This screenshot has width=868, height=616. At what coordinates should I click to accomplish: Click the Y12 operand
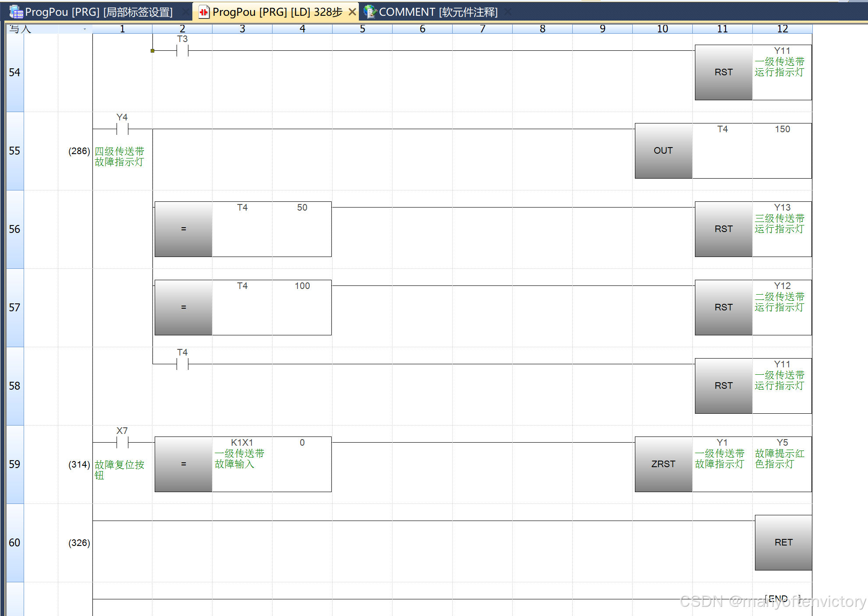click(782, 286)
